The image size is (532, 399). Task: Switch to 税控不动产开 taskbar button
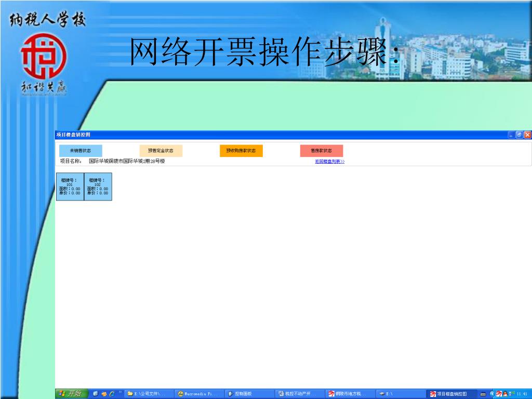point(301,394)
